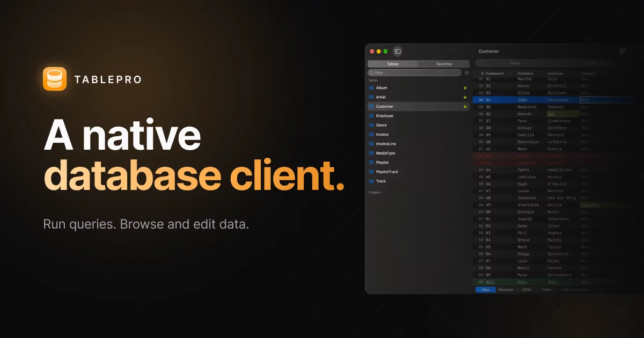Open the Structure view tab
This screenshot has height=338, width=644.
[506, 290]
